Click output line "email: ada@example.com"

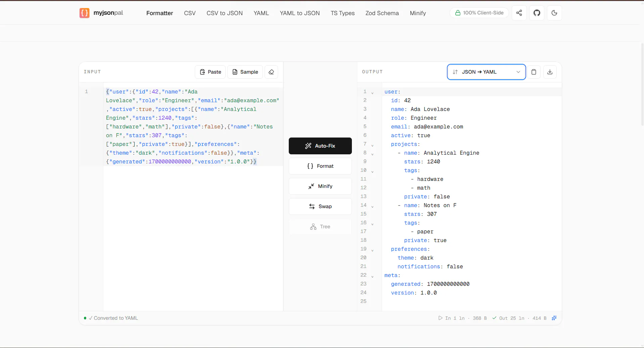pos(427,127)
